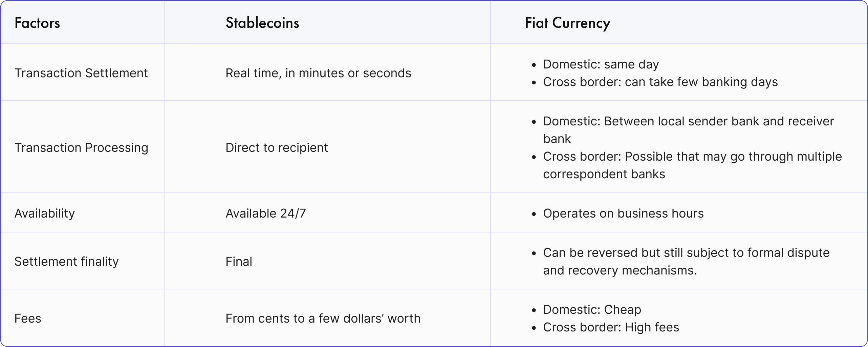Viewport: 868px width, 347px height.
Task: Click the 'Domestic: same day' bullet
Action: (601, 64)
